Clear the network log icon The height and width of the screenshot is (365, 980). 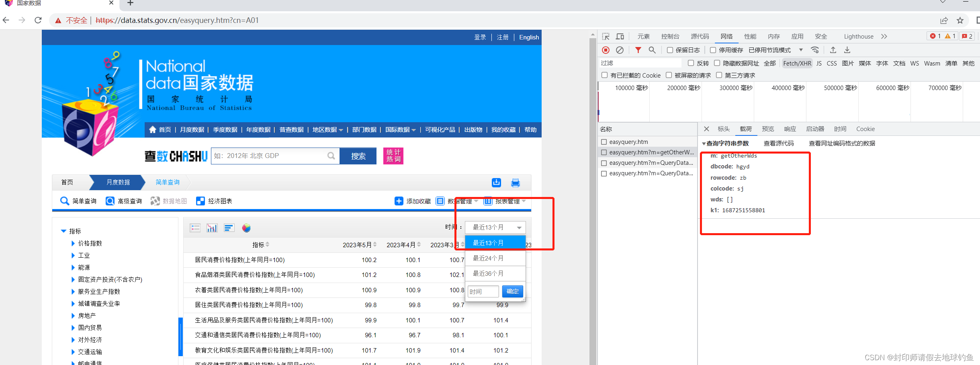pos(620,50)
